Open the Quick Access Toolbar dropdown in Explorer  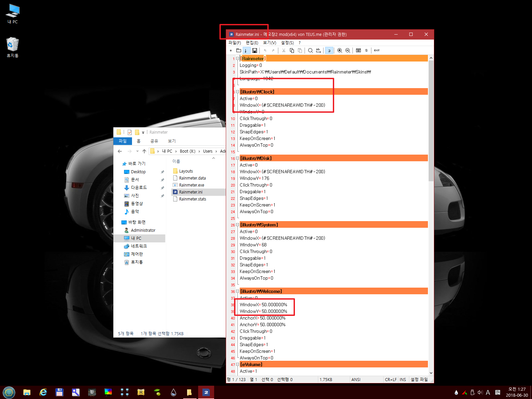point(143,132)
